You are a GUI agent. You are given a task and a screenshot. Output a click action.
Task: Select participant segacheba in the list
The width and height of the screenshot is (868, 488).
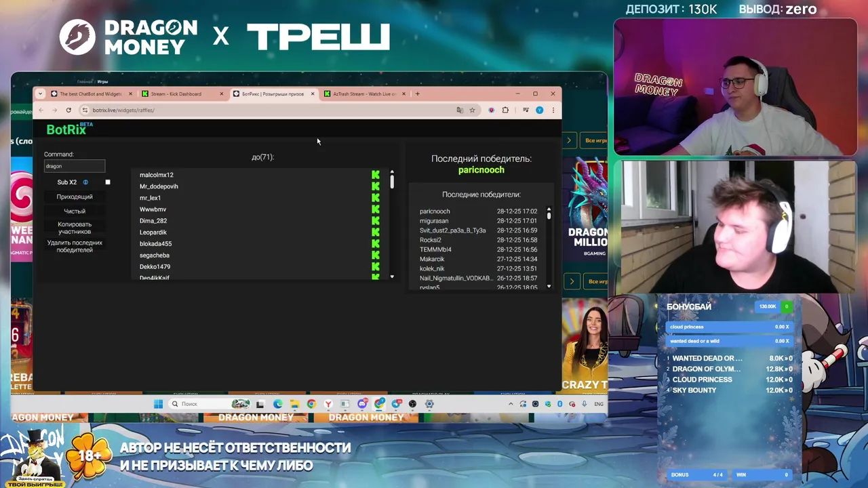155,256
